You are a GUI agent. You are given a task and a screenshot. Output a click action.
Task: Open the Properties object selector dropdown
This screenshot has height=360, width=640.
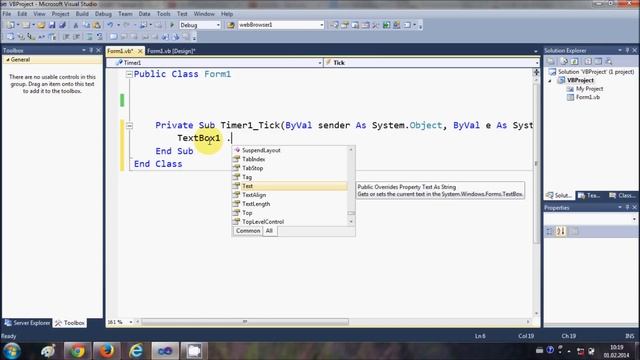tap(634, 219)
